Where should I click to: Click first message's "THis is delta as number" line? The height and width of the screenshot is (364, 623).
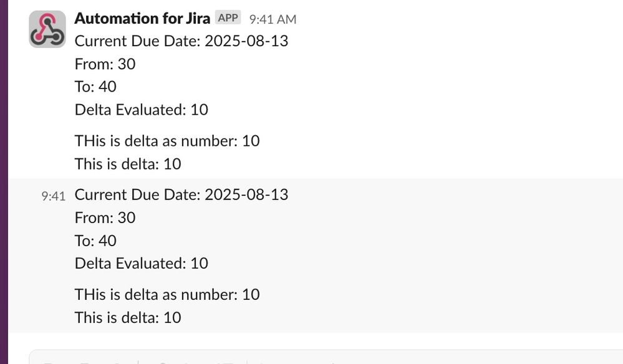pyautogui.click(x=167, y=141)
